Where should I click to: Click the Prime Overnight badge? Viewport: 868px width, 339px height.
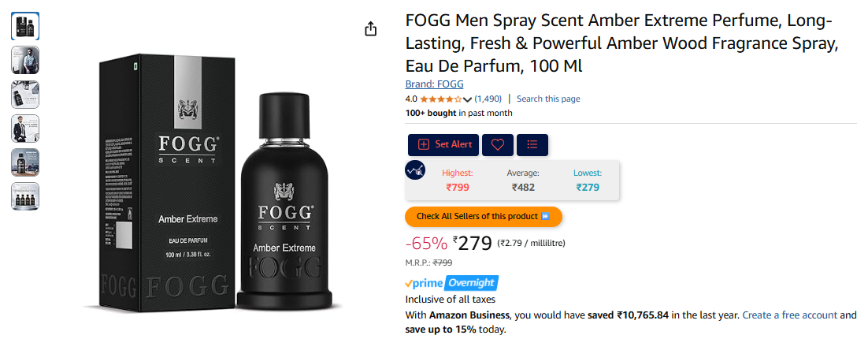[x=451, y=283]
